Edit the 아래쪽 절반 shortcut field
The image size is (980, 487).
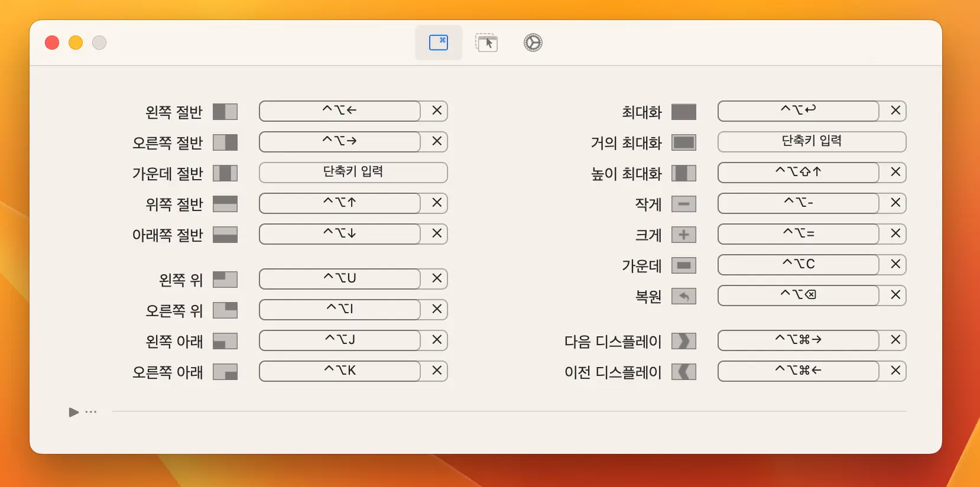340,233
